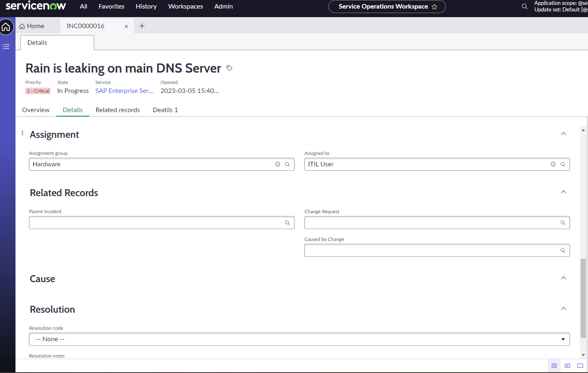
Task: Open the SAP Enterprise Service link
Action: tap(124, 90)
